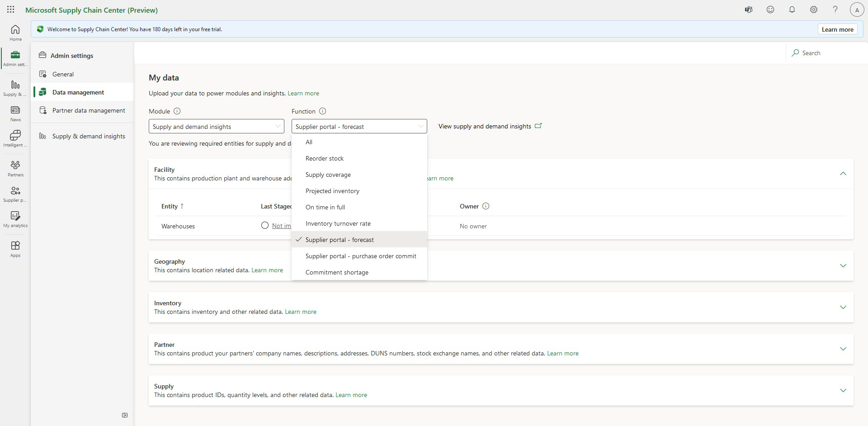Select On time in full option

[359, 207]
